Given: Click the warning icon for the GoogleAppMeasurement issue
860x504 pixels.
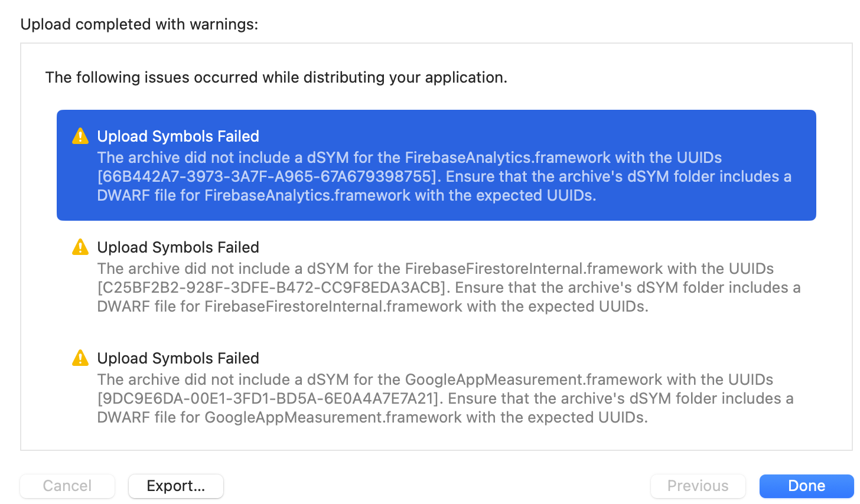Looking at the screenshot, I should 80,358.
